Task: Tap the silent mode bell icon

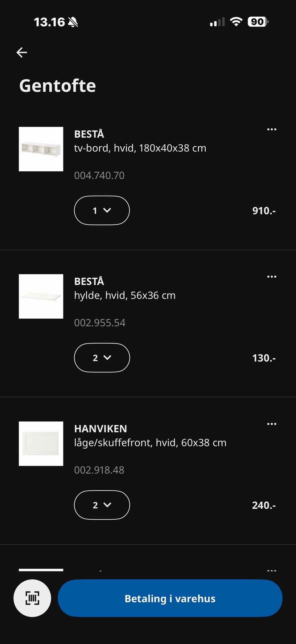Action: pyautogui.click(x=73, y=22)
